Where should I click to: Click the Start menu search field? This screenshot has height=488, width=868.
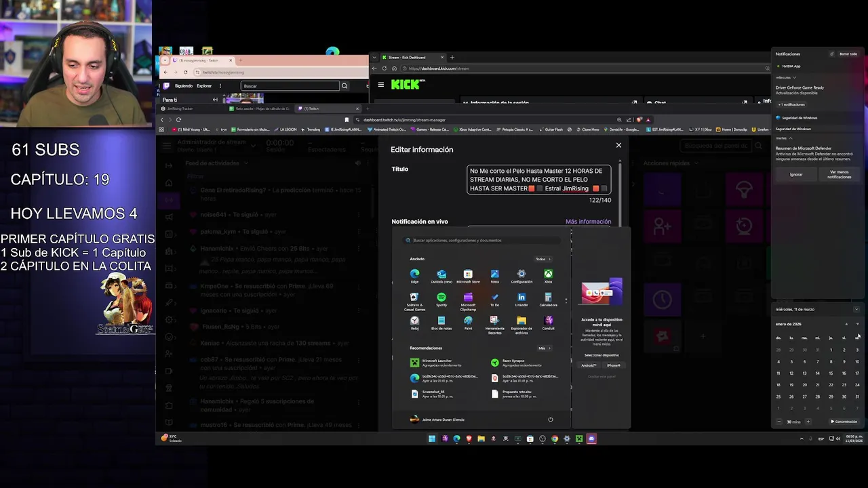point(484,240)
